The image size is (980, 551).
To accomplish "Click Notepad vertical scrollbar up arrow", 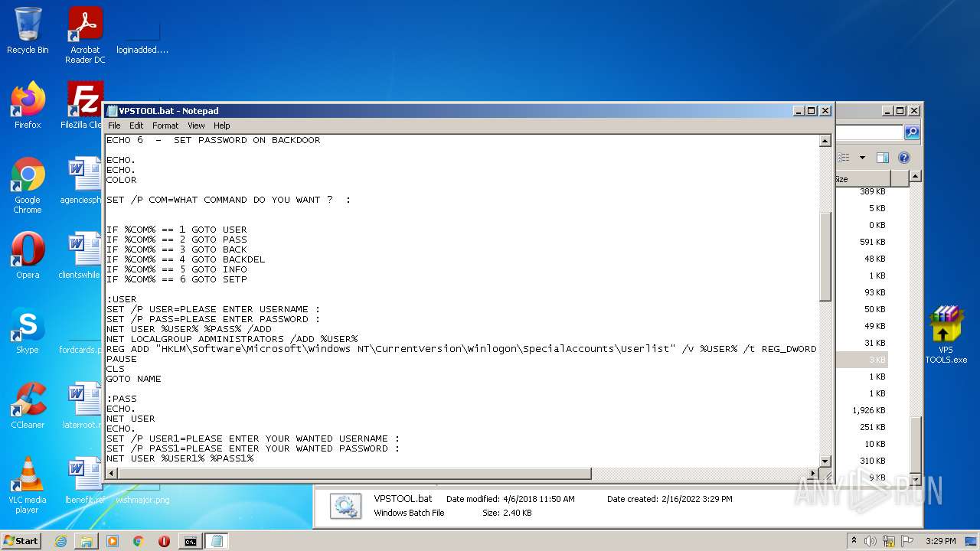I will [825, 141].
